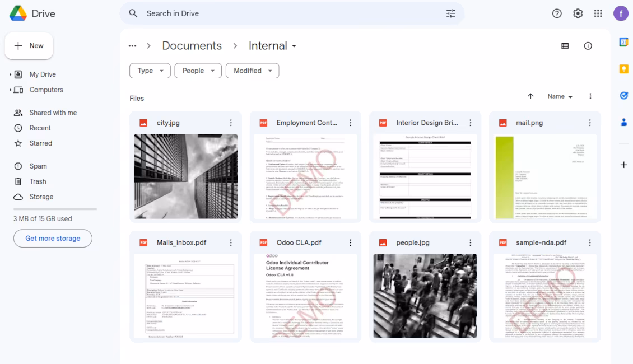The width and height of the screenshot is (633, 364).
Task: Open more actions for mail.png
Action: (590, 123)
